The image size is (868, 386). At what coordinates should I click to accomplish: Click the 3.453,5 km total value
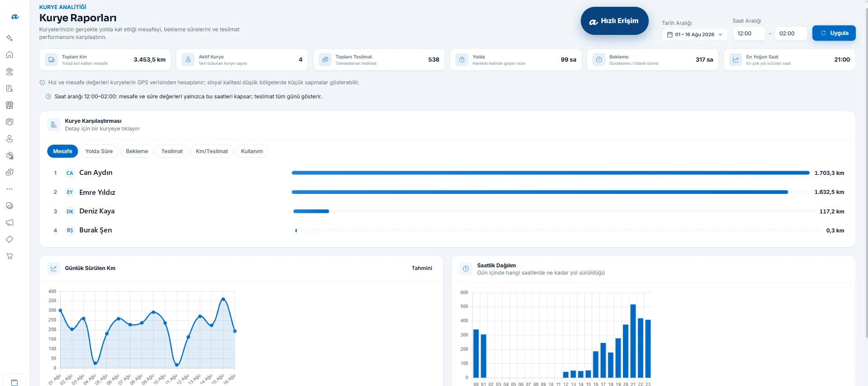click(x=149, y=60)
